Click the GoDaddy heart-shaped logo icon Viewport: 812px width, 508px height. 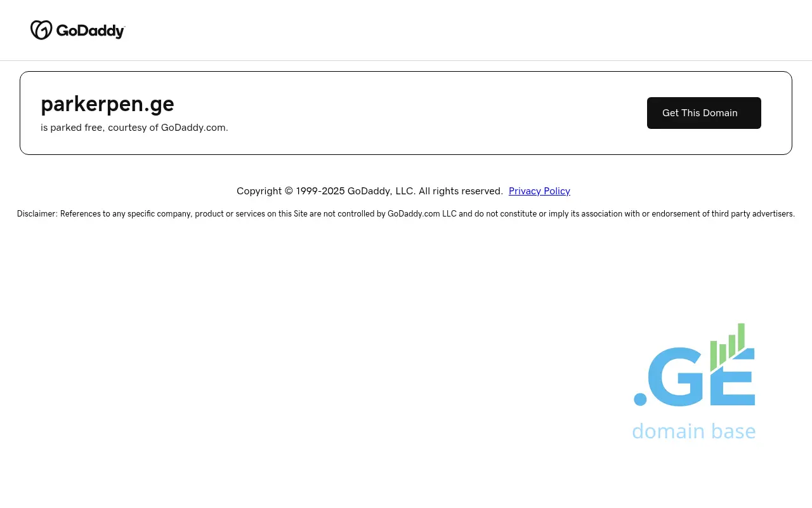[41, 30]
